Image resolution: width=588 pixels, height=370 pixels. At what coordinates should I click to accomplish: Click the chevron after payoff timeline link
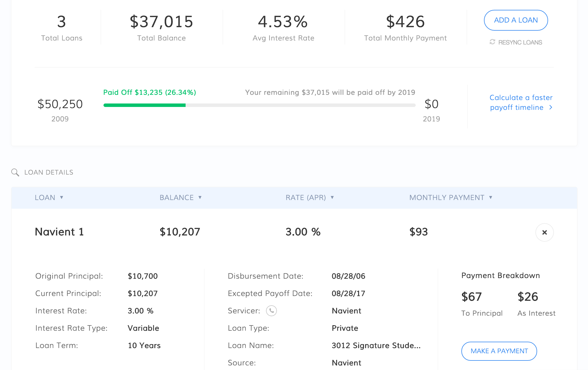pos(551,107)
